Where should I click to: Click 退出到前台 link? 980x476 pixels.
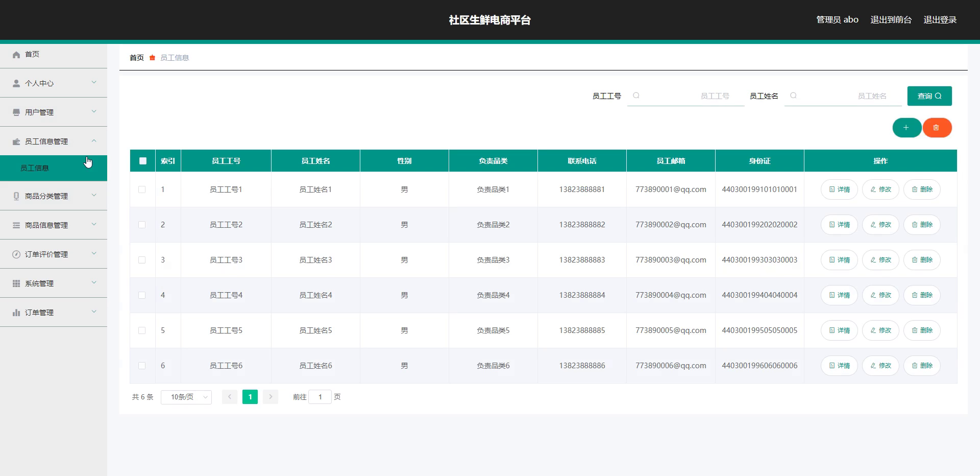891,20
